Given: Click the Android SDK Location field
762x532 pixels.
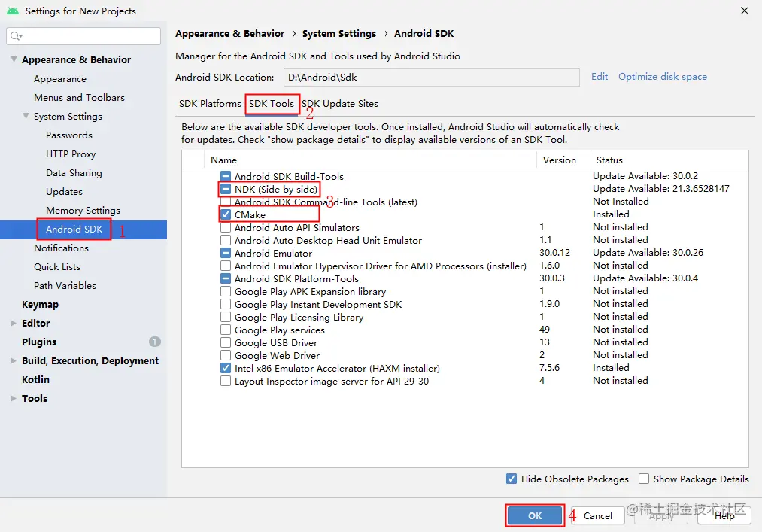Looking at the screenshot, I should click(x=432, y=78).
